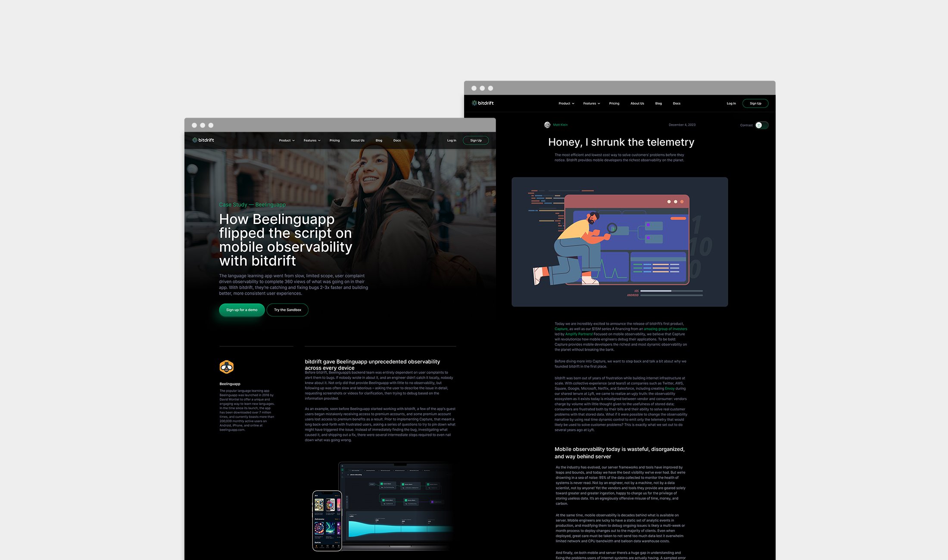Expand the Features dropdown in the case study window

tap(312, 140)
